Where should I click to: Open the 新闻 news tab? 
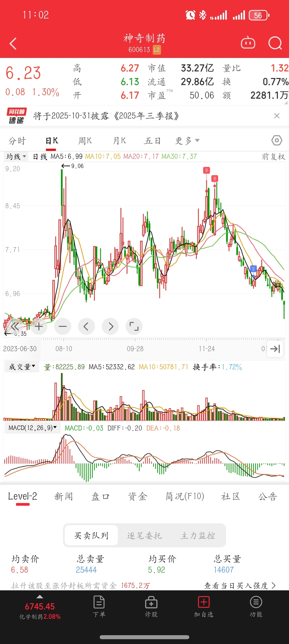[x=63, y=496]
